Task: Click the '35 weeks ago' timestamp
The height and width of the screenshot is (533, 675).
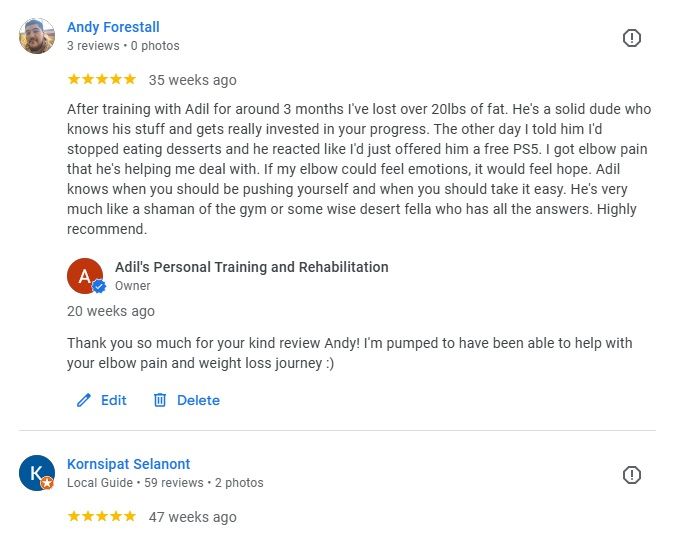Action: point(193,80)
